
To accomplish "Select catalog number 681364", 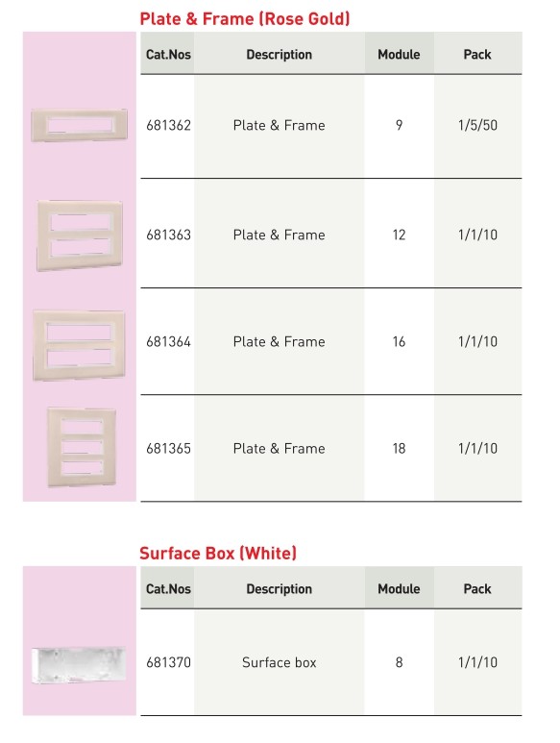I will click(168, 341).
